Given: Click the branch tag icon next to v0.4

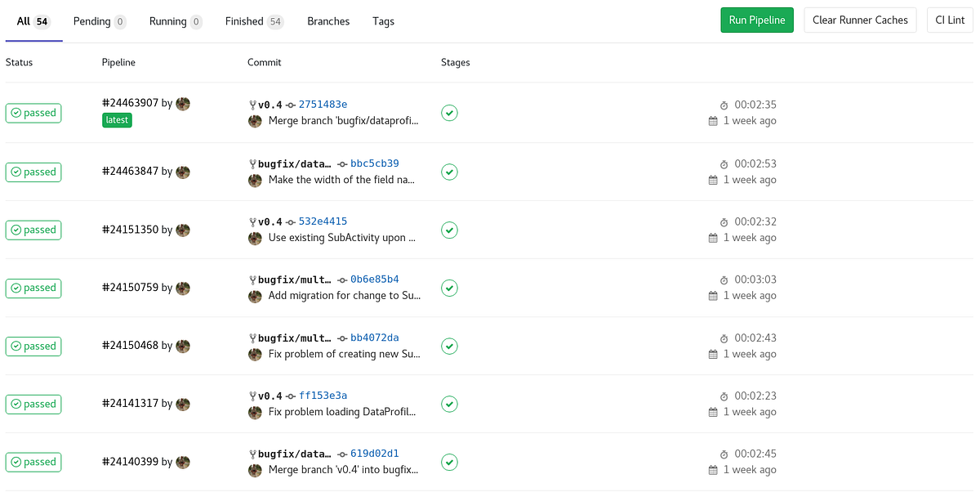Looking at the screenshot, I should 253,104.
